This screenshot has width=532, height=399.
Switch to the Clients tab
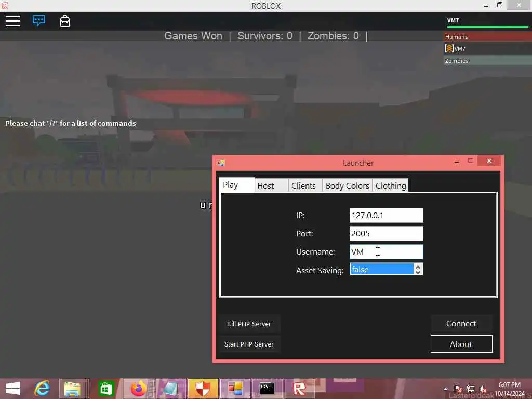(305, 185)
